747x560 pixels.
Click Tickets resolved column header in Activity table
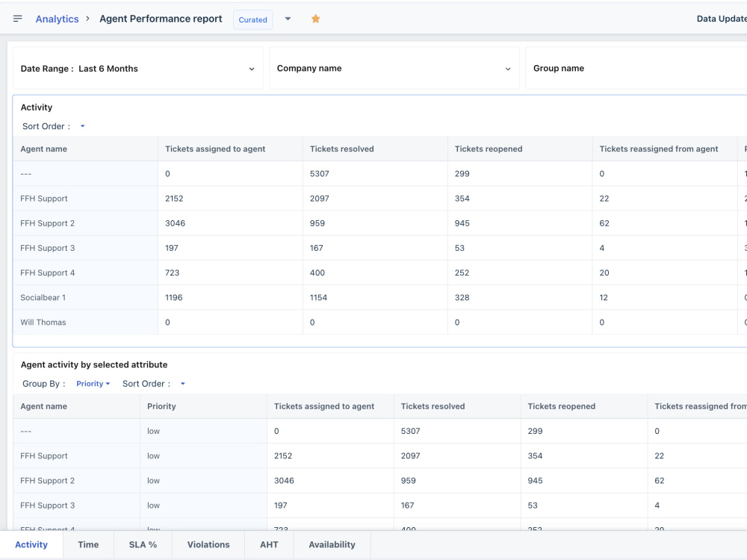click(341, 149)
